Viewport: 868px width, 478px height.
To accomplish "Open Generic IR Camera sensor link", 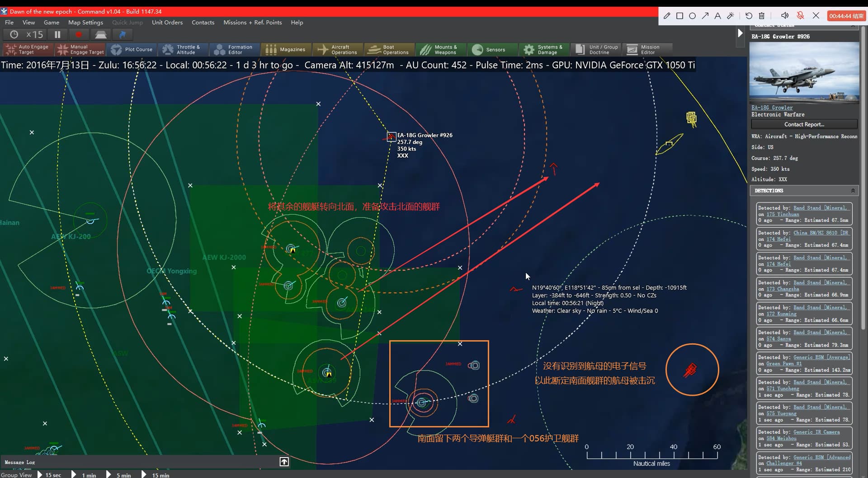I will click(816, 432).
